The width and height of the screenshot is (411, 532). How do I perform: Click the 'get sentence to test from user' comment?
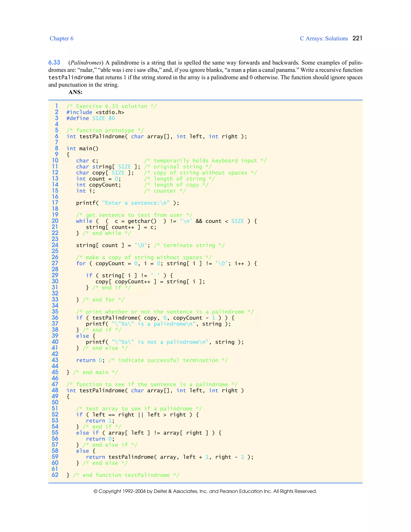pos(134,215)
